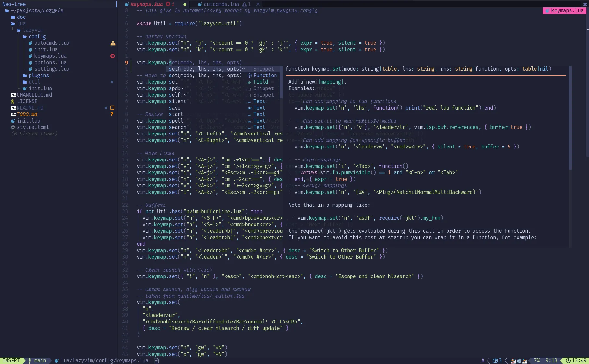Click the Lua icon beside autocmds.lua in Neo-tree
Viewport: 589px width, 364px height.
[x=31, y=43]
